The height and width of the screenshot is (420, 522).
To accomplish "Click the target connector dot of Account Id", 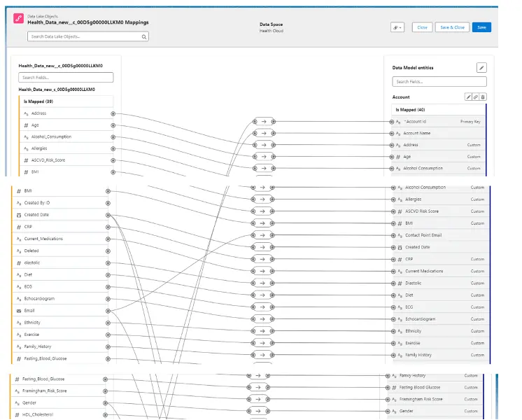I will coord(392,122).
